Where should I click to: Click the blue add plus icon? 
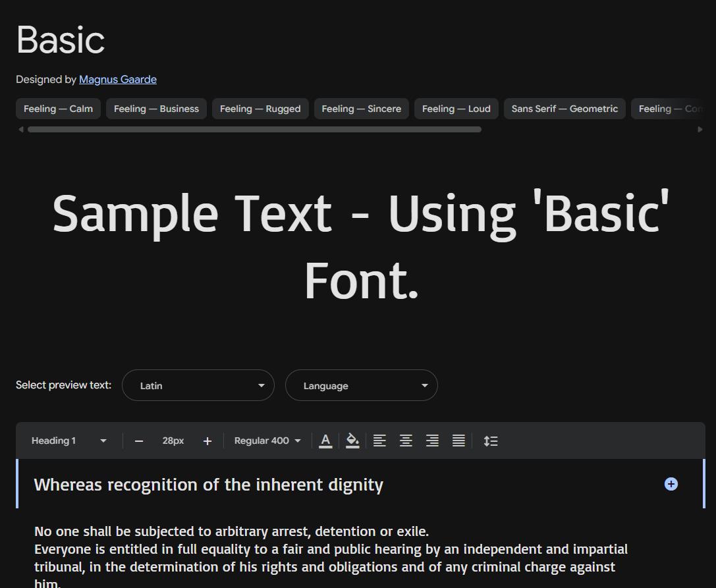(671, 484)
